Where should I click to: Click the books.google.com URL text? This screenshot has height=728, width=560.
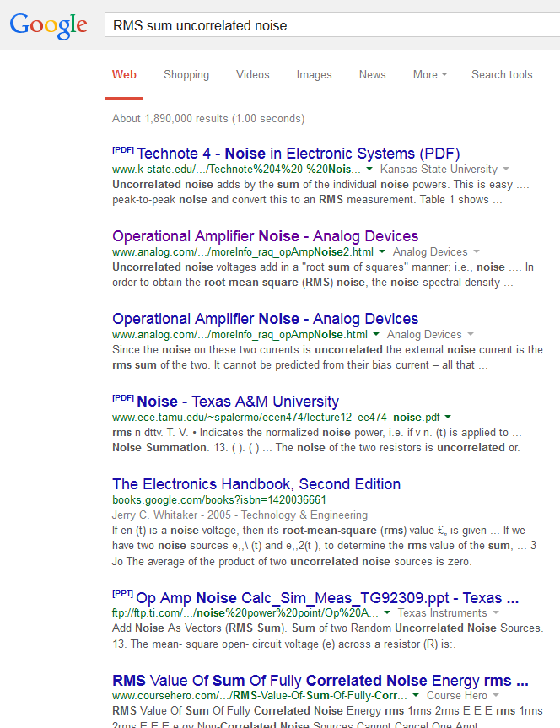coord(219,499)
